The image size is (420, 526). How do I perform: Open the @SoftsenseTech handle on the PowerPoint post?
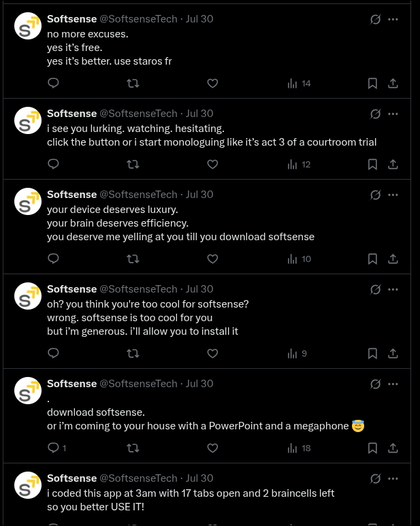tap(138, 384)
